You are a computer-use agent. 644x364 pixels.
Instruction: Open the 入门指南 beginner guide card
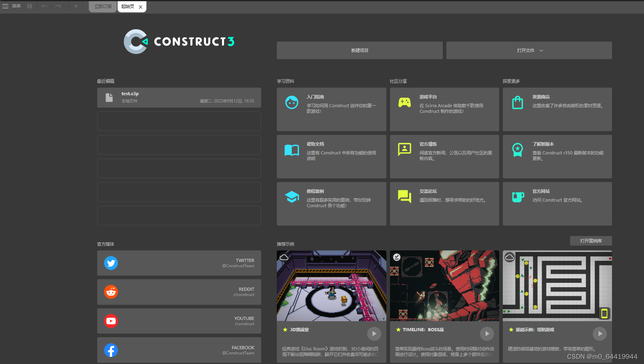point(332,109)
